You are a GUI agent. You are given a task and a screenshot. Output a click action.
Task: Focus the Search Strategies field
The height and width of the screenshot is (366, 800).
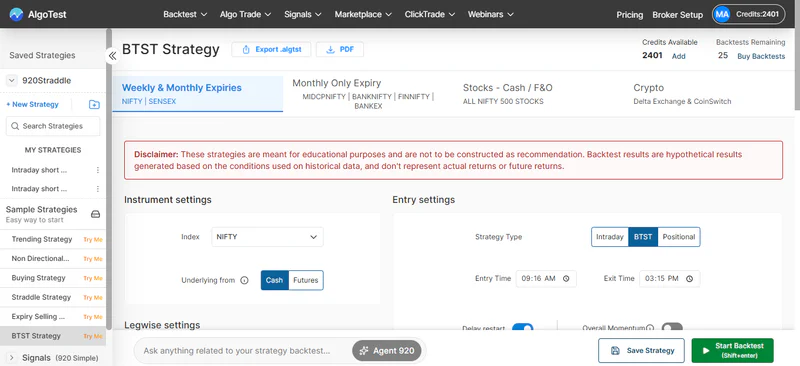pos(53,126)
